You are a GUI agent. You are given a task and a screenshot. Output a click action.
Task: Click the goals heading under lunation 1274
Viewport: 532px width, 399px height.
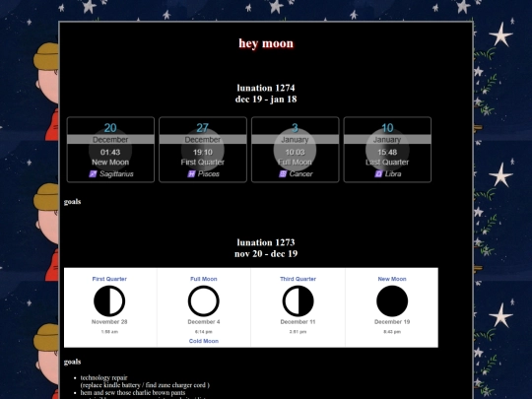72,202
